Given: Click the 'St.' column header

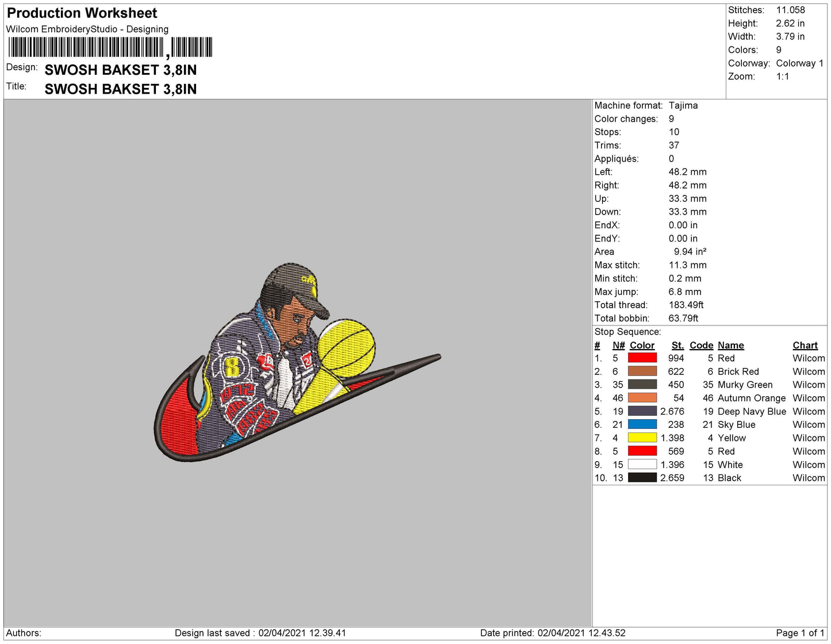Looking at the screenshot, I should click(677, 345).
